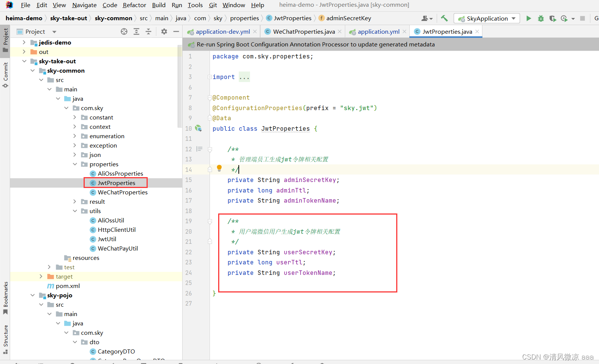The height and width of the screenshot is (364, 599).
Task: Collapse the properties package
Action: tap(75, 164)
